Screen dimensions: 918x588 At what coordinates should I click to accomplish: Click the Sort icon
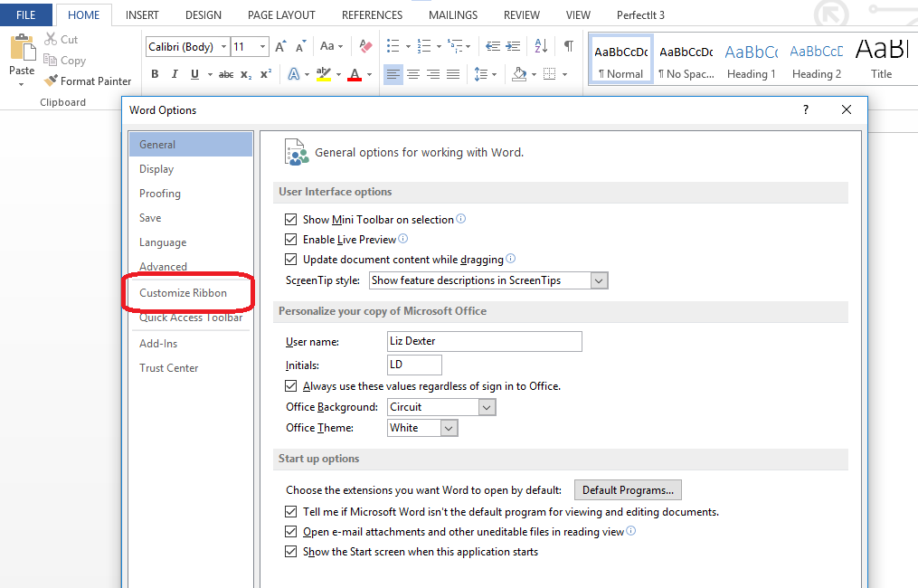544,44
